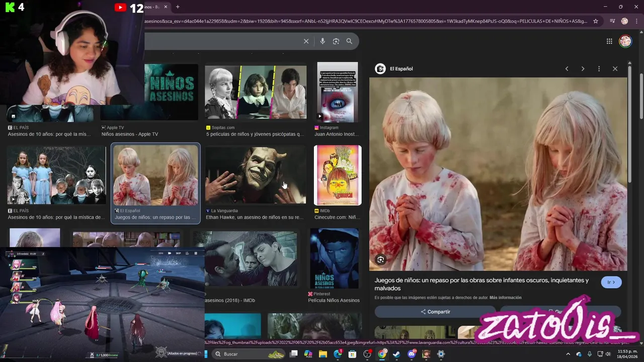The height and width of the screenshot is (362, 644).
Task: Open Chrome media controls icon
Action: pos(612,21)
